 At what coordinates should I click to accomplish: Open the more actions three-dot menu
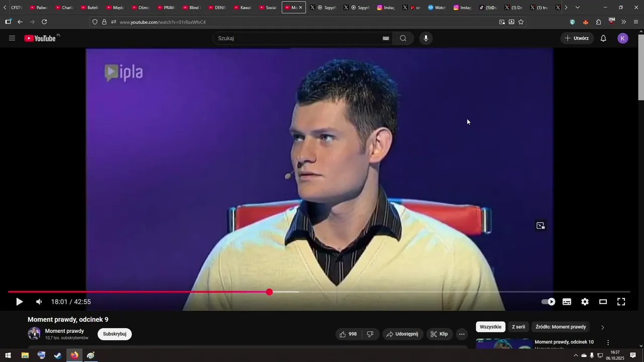(x=462, y=334)
